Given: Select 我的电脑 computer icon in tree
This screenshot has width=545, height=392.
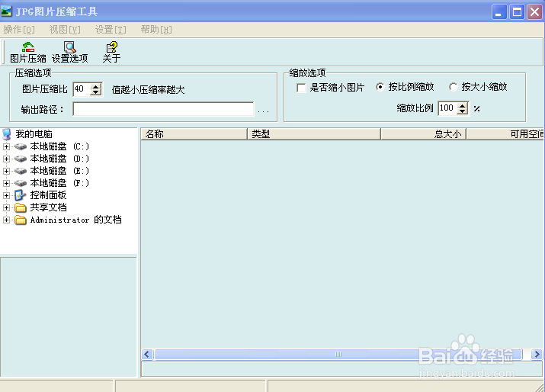Looking at the screenshot, I should click(7, 134).
